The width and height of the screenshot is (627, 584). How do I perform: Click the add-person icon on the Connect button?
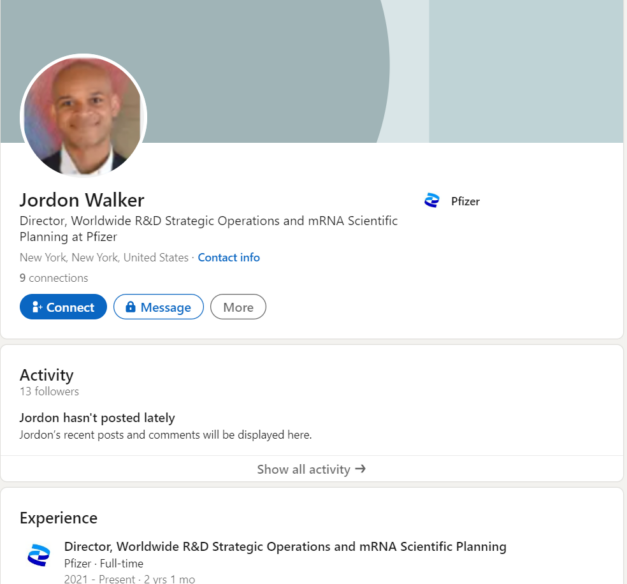pos(37,307)
